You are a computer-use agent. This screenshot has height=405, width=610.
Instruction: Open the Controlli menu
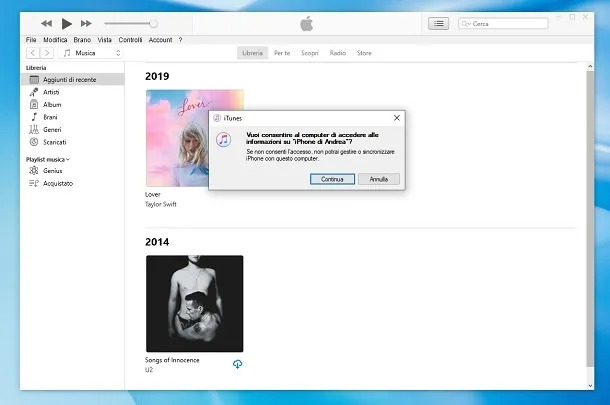coord(131,40)
